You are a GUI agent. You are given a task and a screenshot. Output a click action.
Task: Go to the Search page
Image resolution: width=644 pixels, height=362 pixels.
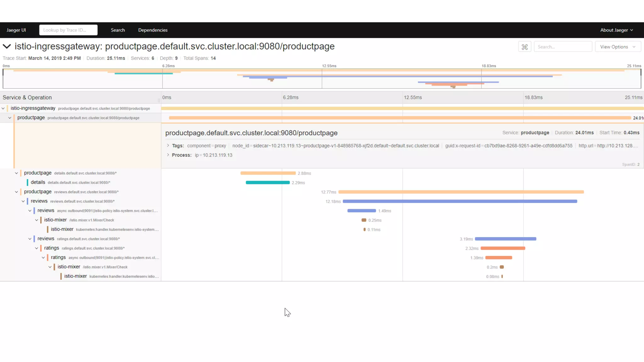[x=118, y=30]
